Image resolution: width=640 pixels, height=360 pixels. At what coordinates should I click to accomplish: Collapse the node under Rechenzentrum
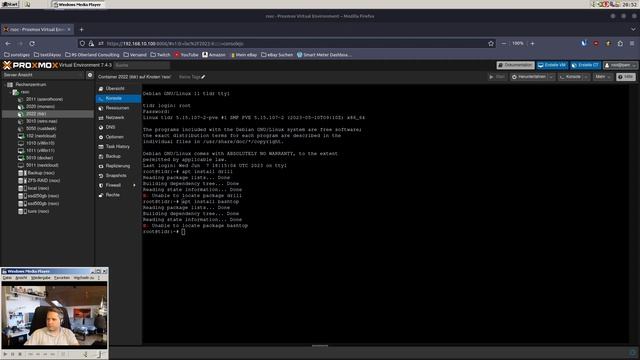point(10,92)
